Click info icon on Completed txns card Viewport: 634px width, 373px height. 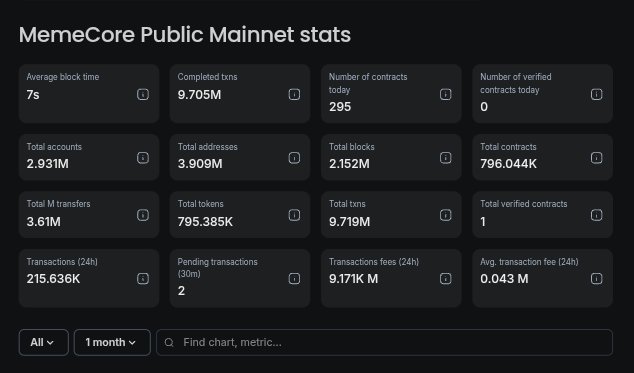pyautogui.click(x=294, y=94)
